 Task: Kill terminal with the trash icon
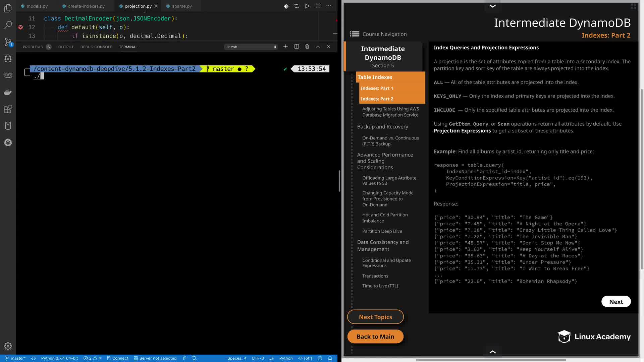point(307,47)
